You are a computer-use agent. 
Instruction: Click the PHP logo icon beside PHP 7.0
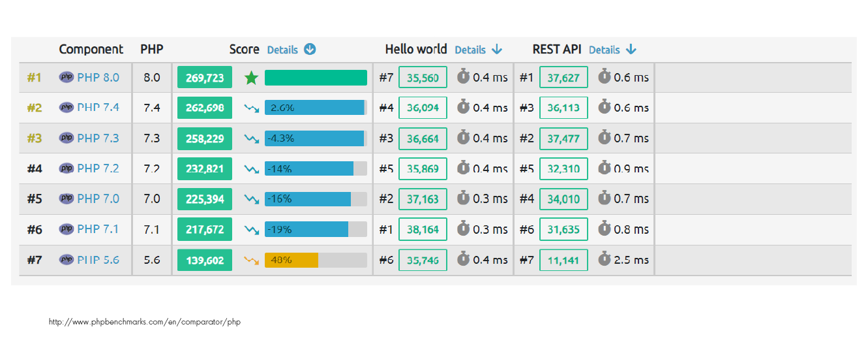[x=67, y=198]
